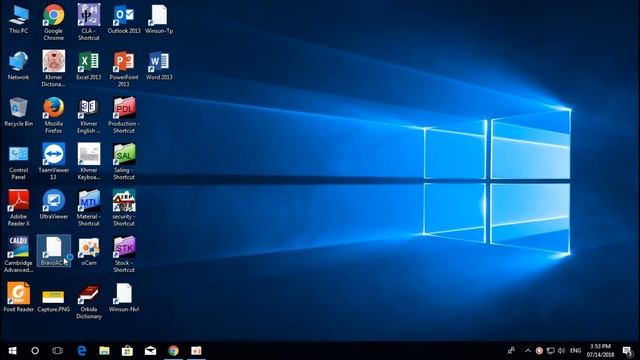Open This PC desktop icon
The height and width of the screenshot is (360, 640).
[18, 20]
